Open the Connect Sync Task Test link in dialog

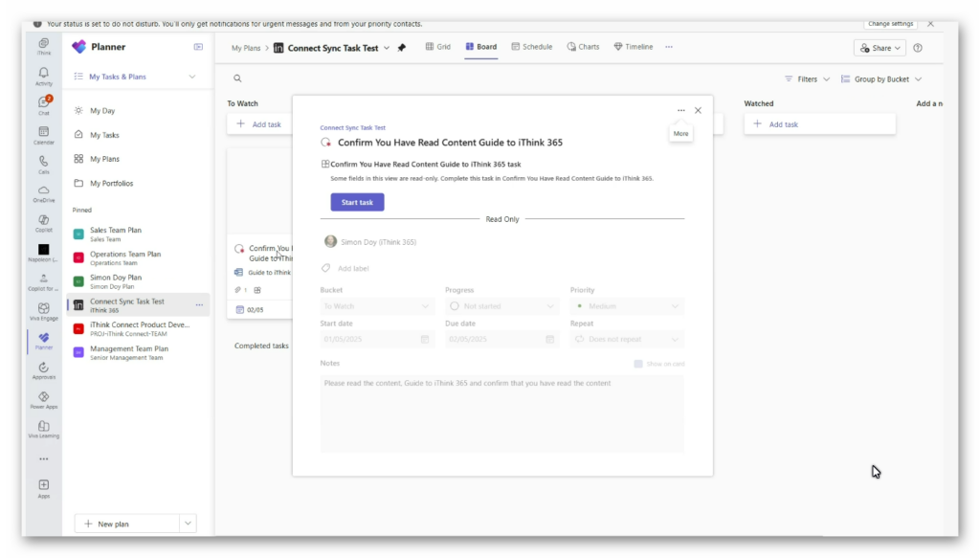coord(352,127)
